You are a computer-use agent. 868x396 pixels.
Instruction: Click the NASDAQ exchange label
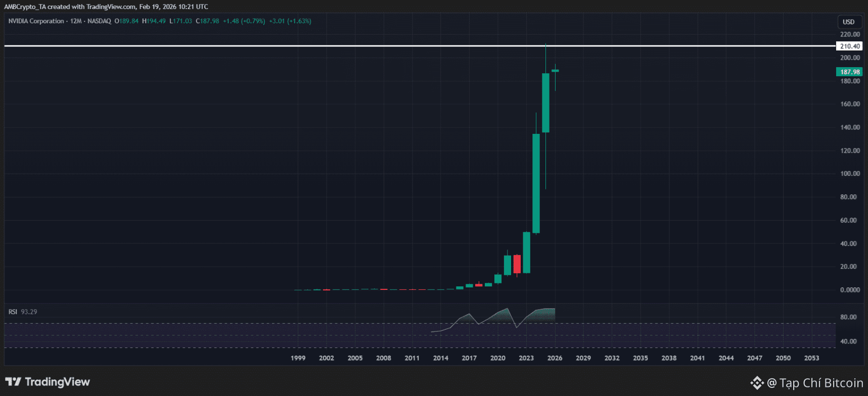(x=99, y=21)
